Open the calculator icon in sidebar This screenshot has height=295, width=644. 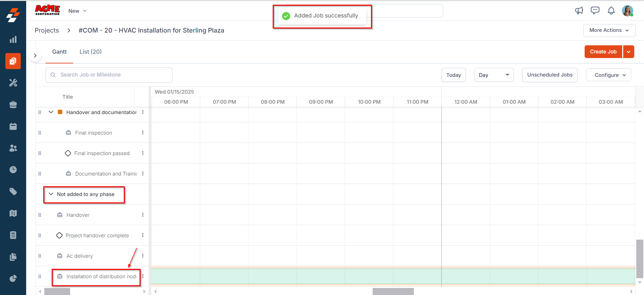tap(13, 235)
